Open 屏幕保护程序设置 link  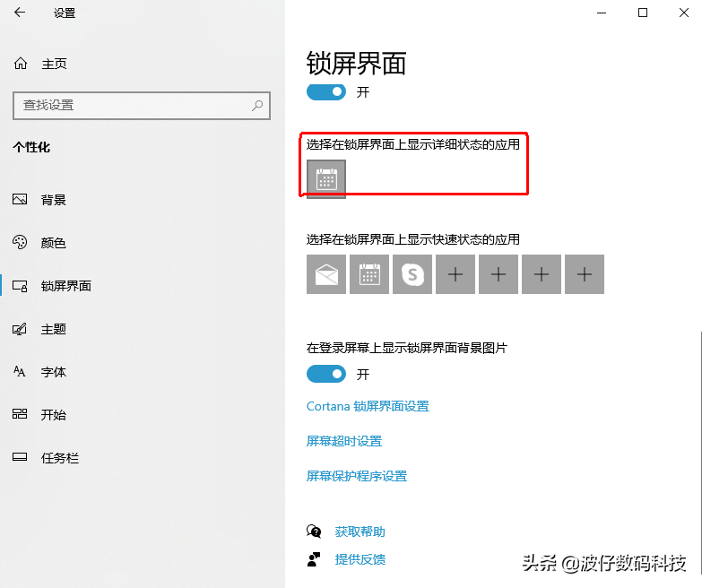pyautogui.click(x=356, y=476)
